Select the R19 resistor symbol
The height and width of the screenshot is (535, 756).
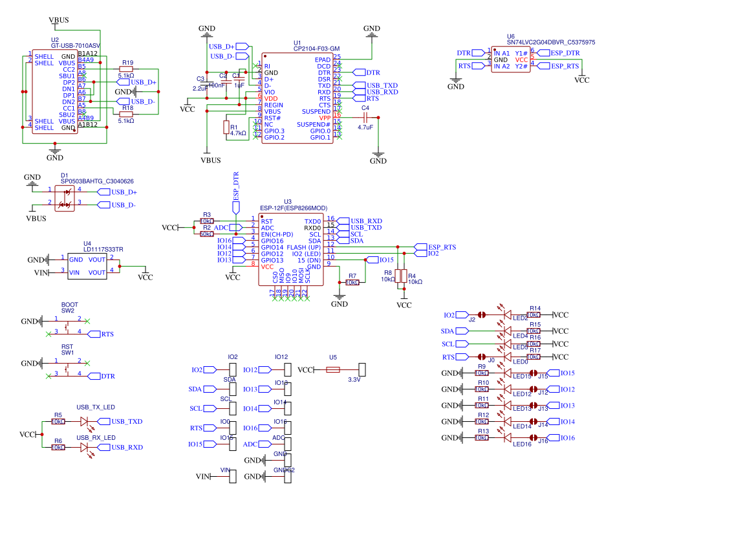[126, 69]
